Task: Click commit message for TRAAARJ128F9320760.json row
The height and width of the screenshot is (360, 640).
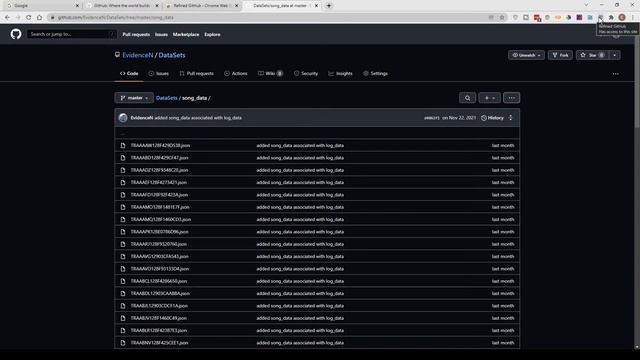Action: (x=300, y=244)
